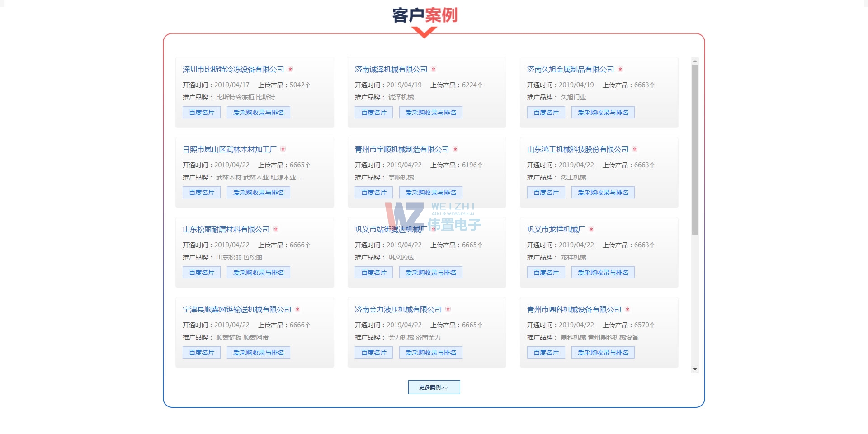Click the red badge beside 山东松丽耐磨材料有限公司
This screenshot has height=434, width=868.
coord(275,229)
